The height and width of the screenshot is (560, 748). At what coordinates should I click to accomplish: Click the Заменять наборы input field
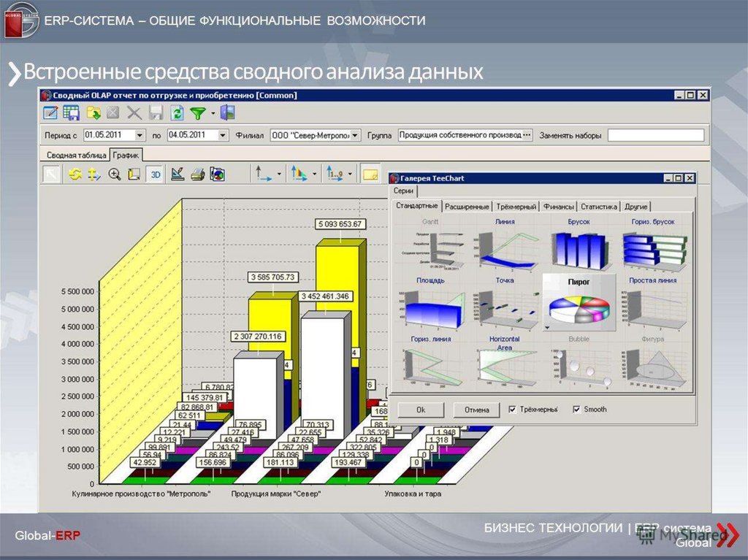point(656,136)
